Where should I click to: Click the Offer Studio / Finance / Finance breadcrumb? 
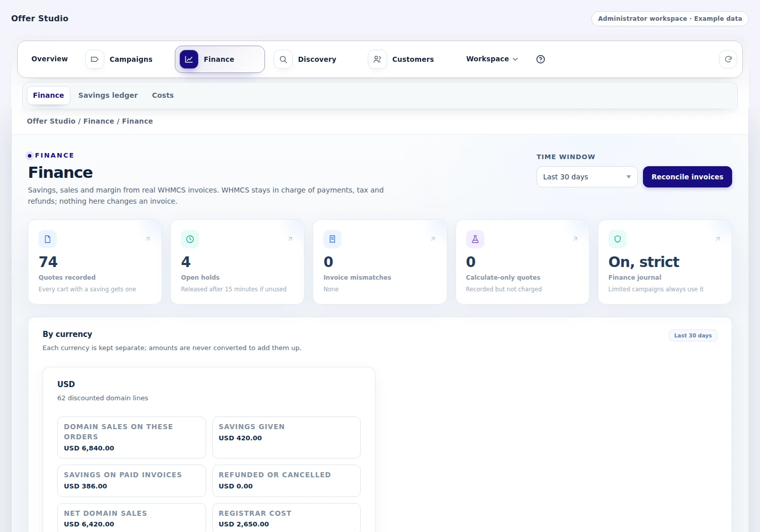click(x=90, y=121)
